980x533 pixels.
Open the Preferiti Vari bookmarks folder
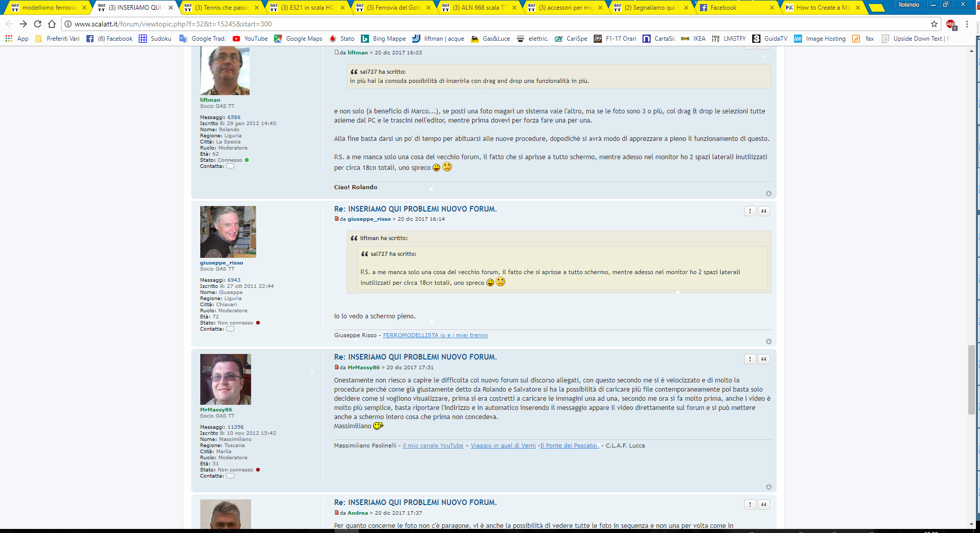click(x=57, y=39)
